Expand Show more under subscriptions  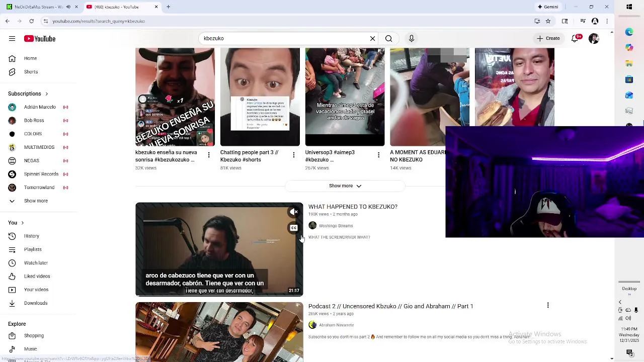coord(36,201)
